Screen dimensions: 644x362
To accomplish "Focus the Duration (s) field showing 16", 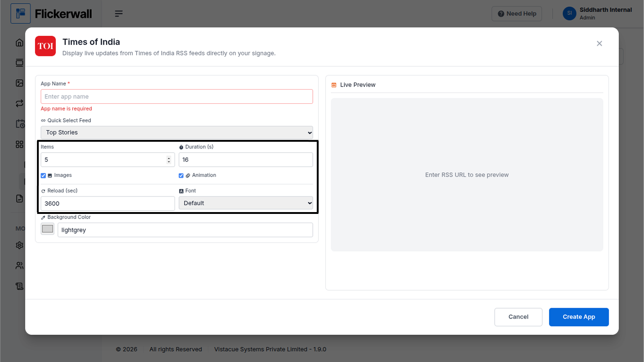I will [x=246, y=160].
